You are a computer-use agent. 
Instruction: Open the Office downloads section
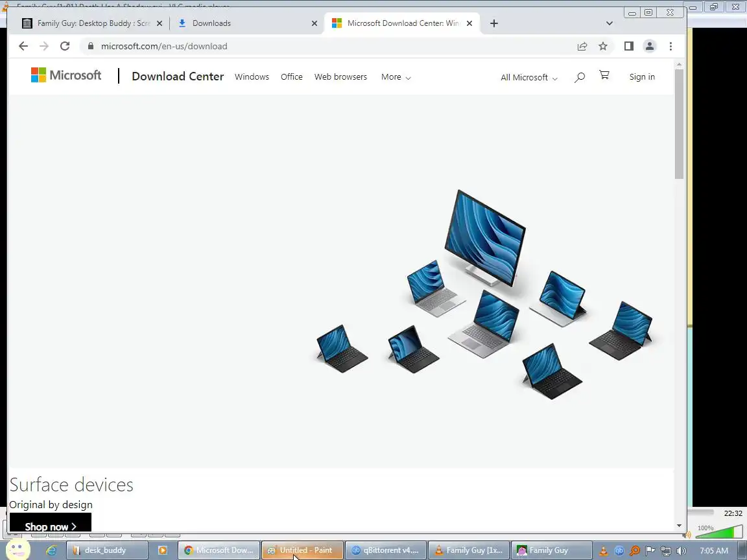(292, 76)
